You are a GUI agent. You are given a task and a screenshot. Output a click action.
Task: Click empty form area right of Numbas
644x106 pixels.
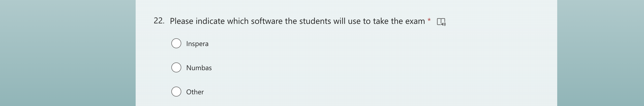pos(350,68)
